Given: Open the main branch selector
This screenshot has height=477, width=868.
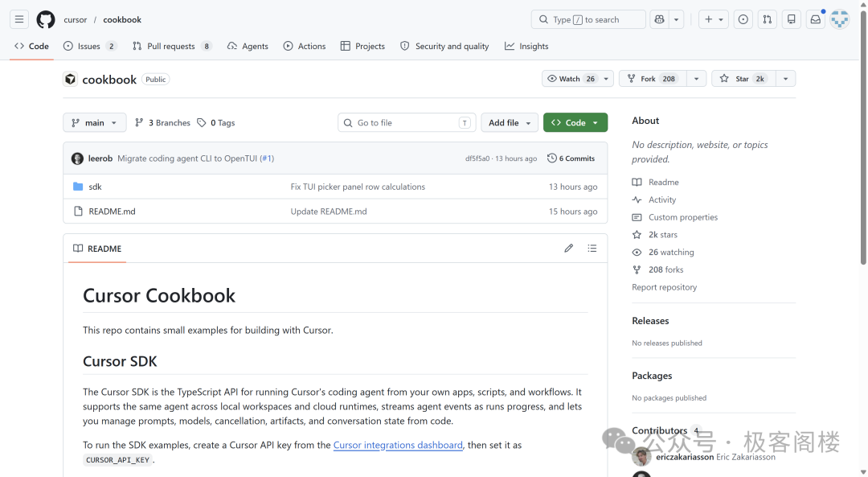Looking at the screenshot, I should 95,122.
